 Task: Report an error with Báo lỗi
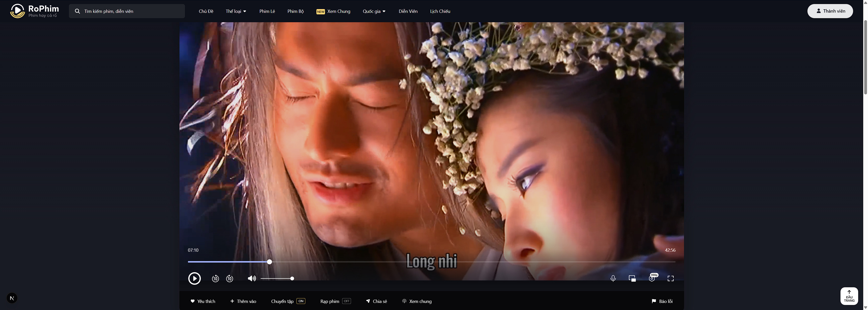point(662,301)
